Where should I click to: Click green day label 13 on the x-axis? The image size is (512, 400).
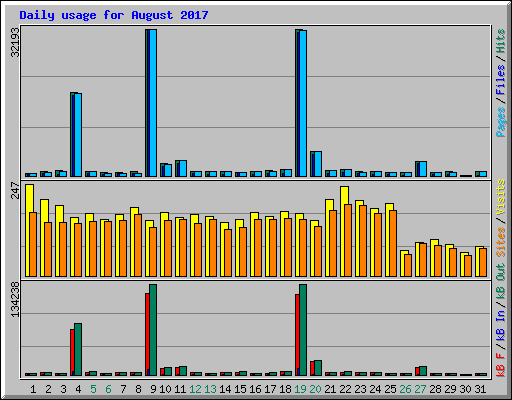[x=210, y=389]
